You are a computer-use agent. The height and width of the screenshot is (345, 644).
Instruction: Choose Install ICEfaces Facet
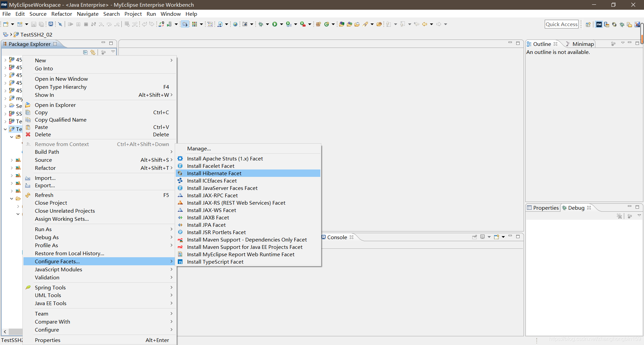[248, 181]
